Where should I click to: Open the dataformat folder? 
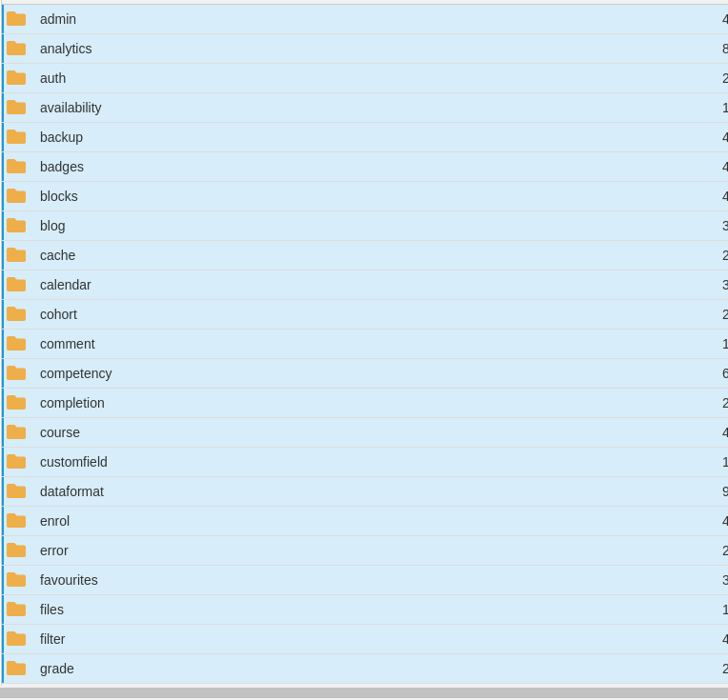pyautogui.click(x=71, y=491)
